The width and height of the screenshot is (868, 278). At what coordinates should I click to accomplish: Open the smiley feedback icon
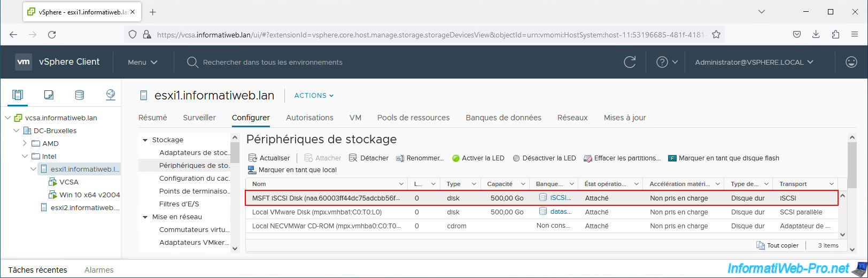[851, 62]
